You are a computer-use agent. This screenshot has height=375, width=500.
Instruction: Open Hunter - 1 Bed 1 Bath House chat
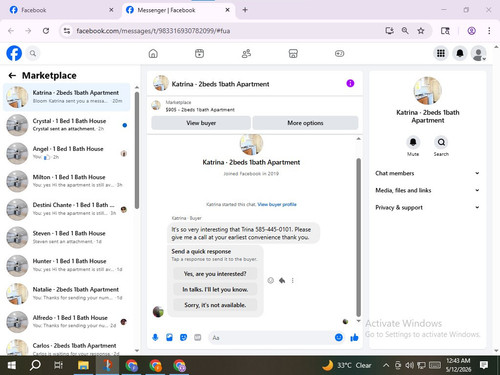[x=67, y=265]
